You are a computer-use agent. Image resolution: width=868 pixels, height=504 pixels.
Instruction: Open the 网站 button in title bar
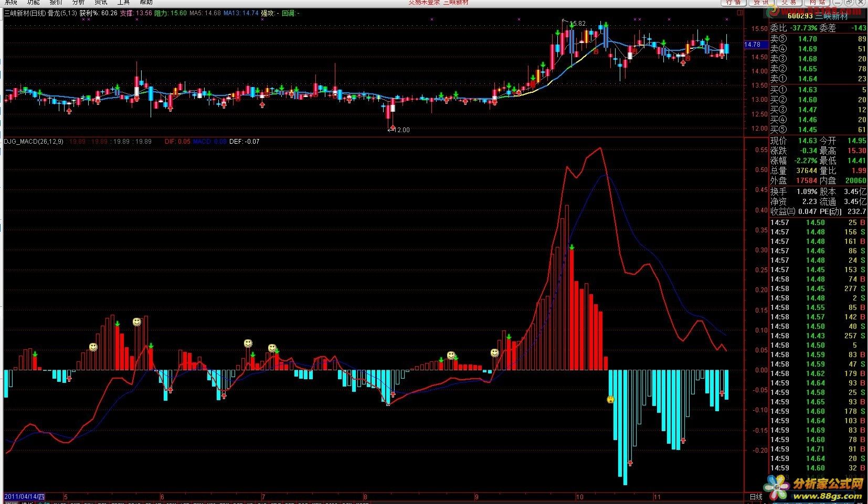click(x=816, y=3)
